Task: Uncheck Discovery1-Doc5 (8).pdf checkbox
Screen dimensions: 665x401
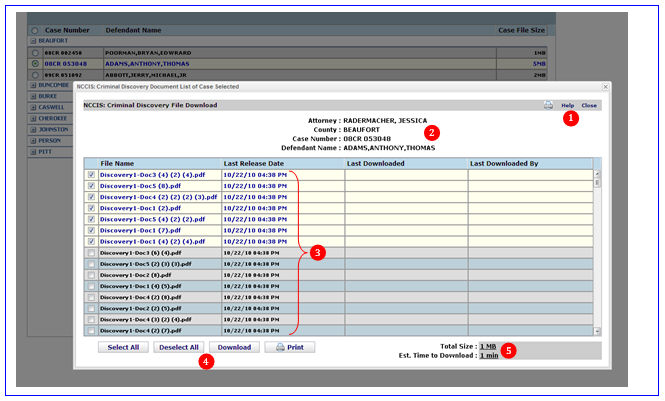Action: 91,186
